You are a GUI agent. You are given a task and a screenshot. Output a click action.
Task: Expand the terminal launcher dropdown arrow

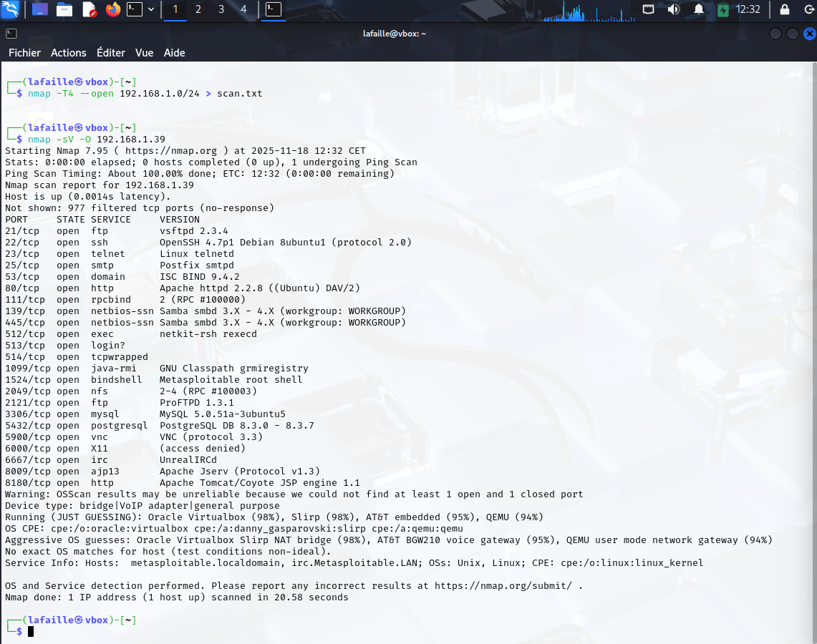150,10
